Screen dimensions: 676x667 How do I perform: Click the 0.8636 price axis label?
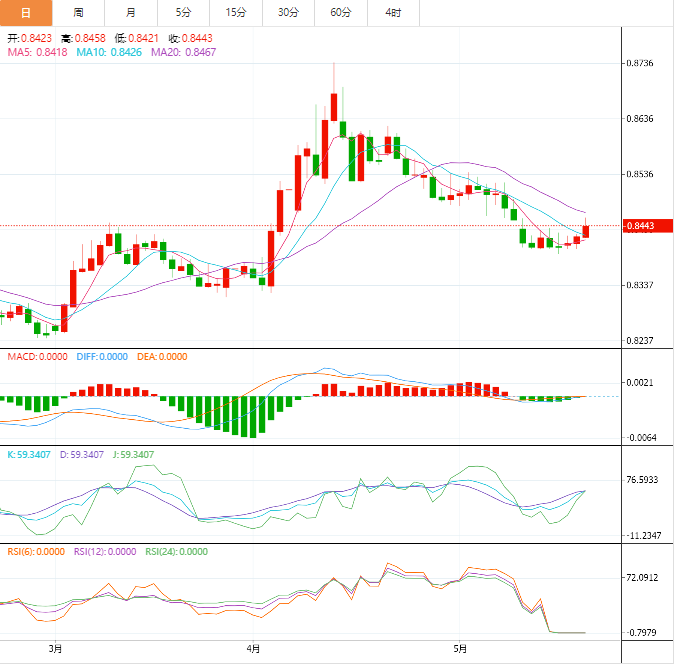click(640, 119)
